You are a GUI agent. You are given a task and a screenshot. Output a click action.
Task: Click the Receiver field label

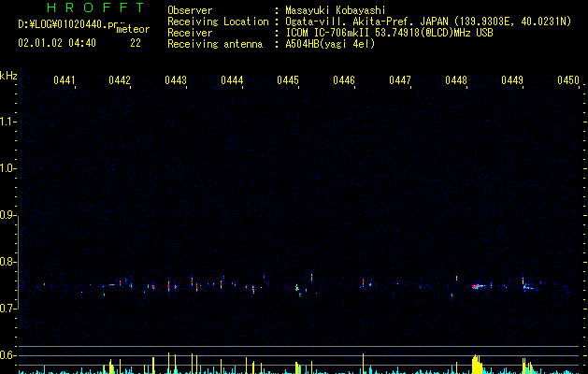point(190,33)
